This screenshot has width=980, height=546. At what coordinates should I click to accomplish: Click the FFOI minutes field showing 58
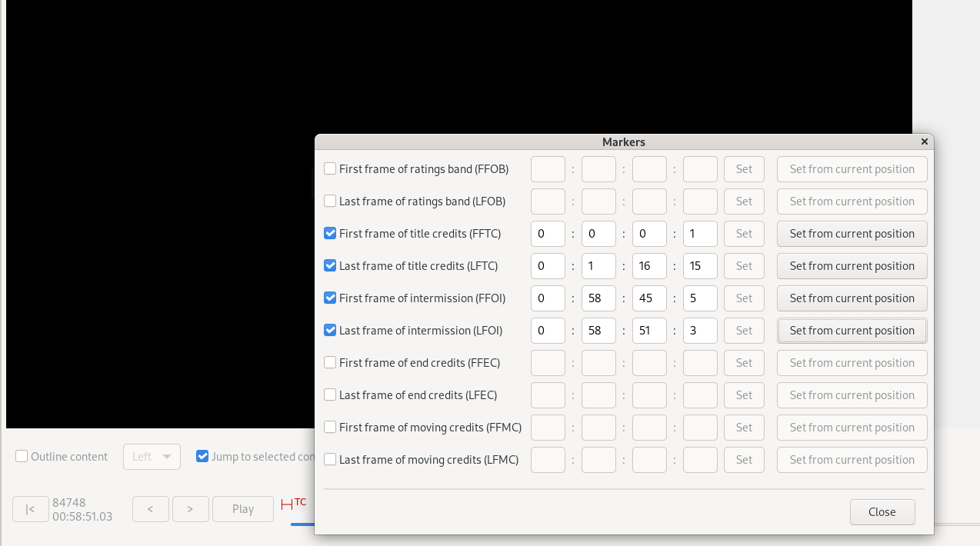click(598, 298)
